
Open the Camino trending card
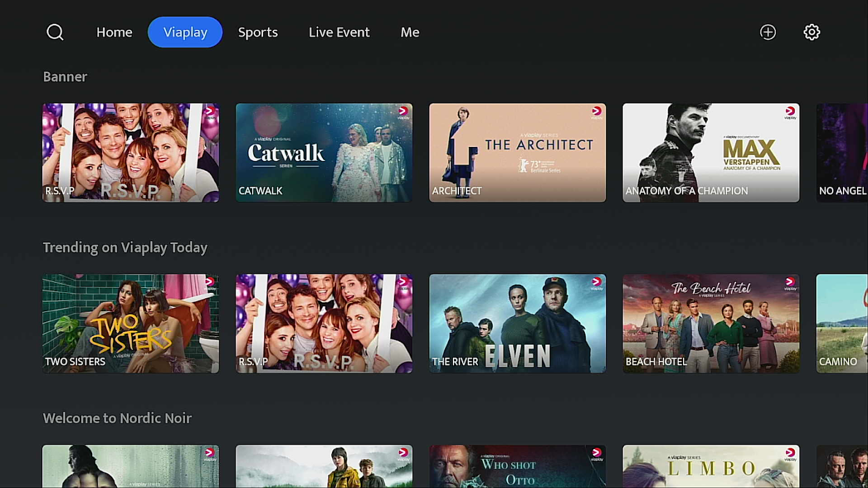842,323
